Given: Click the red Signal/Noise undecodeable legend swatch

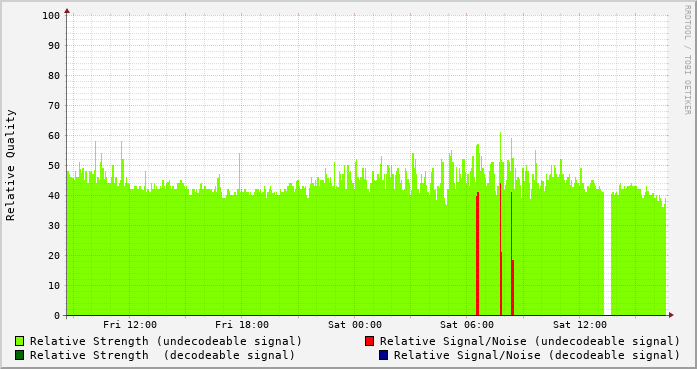Looking at the screenshot, I should coord(369,341).
